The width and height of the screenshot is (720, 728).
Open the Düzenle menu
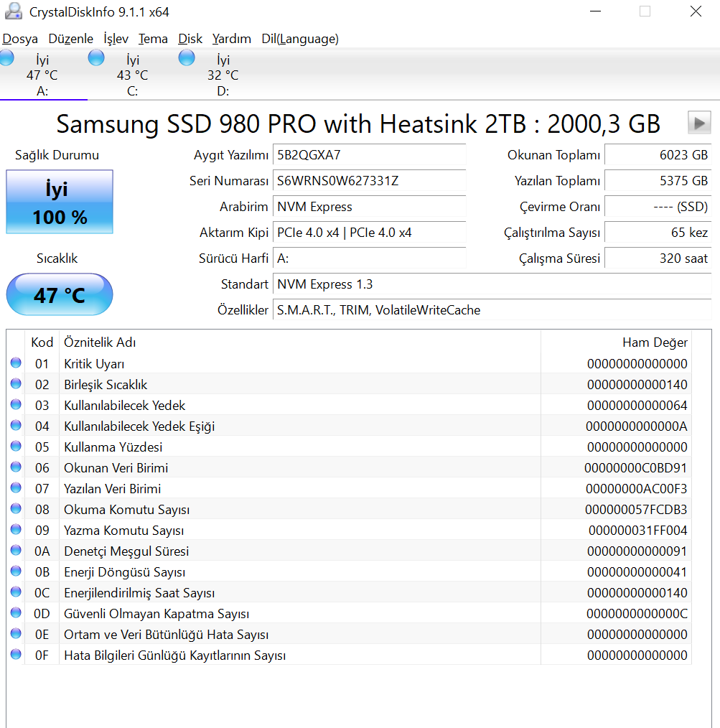tap(70, 39)
